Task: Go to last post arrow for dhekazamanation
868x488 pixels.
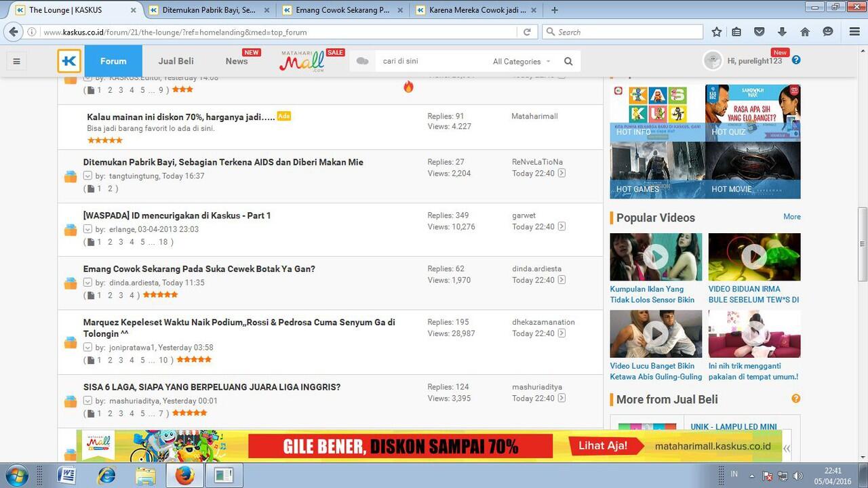Action: pyautogui.click(x=561, y=333)
